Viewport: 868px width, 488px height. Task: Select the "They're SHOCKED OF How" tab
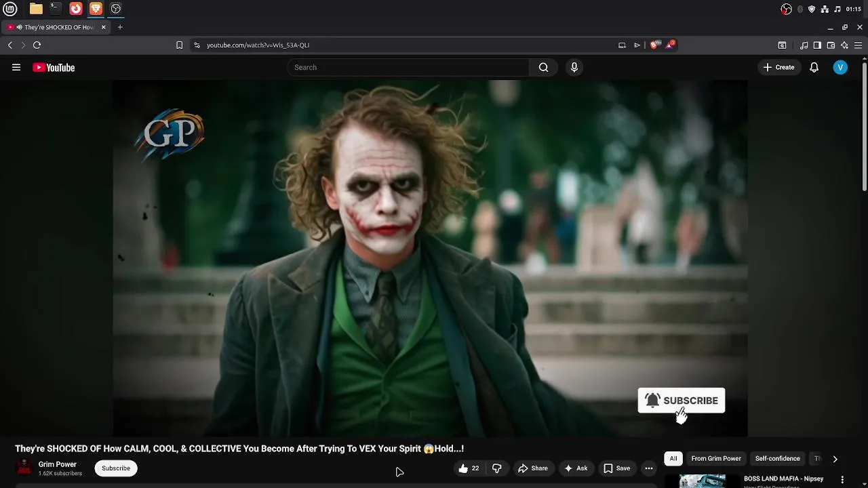tap(56, 27)
